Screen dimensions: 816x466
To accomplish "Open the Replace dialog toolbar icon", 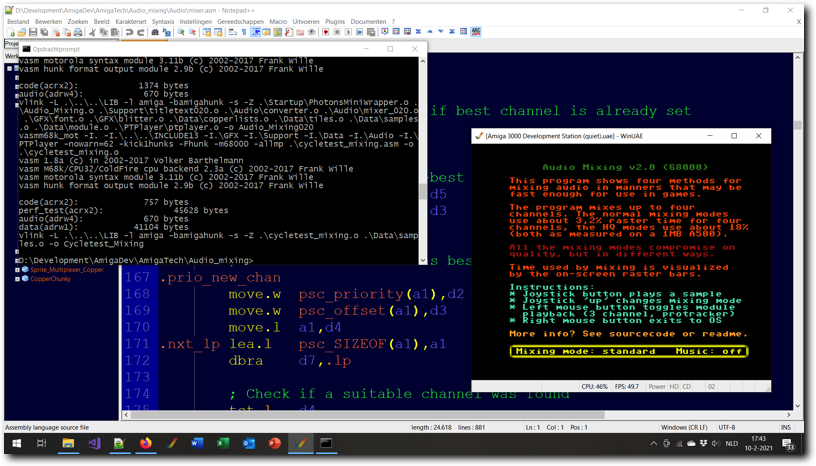I will [x=167, y=32].
